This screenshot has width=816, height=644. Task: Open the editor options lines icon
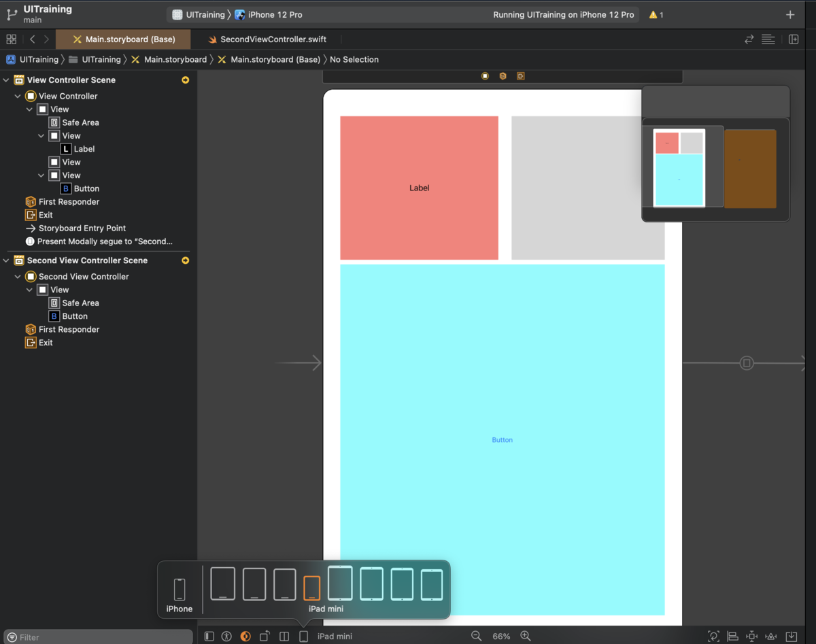point(768,39)
